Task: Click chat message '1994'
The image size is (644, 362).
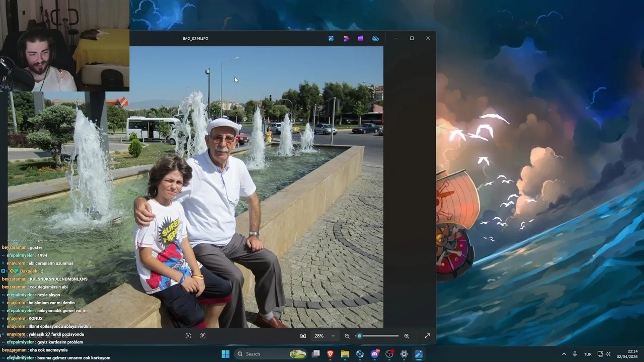Action: click(x=42, y=255)
